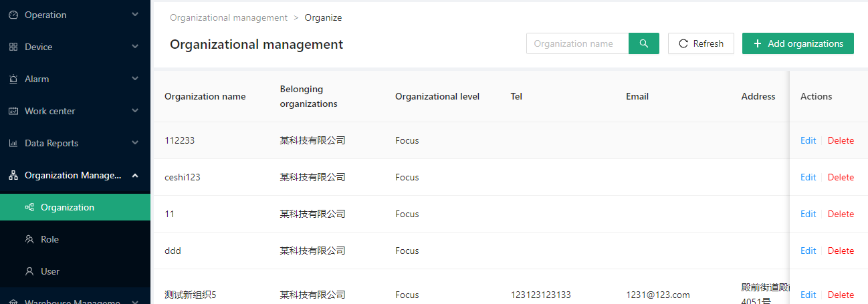The image size is (868, 304).
Task: Focus the Organization name search field
Action: point(578,43)
